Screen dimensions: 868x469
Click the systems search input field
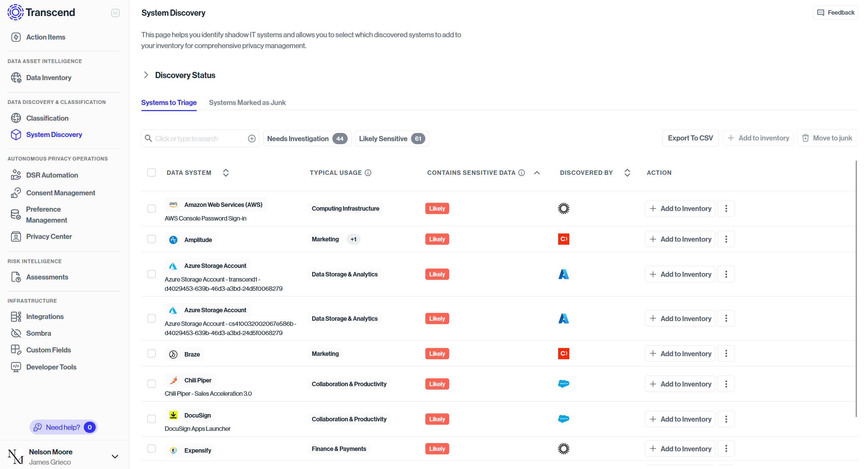click(199, 139)
